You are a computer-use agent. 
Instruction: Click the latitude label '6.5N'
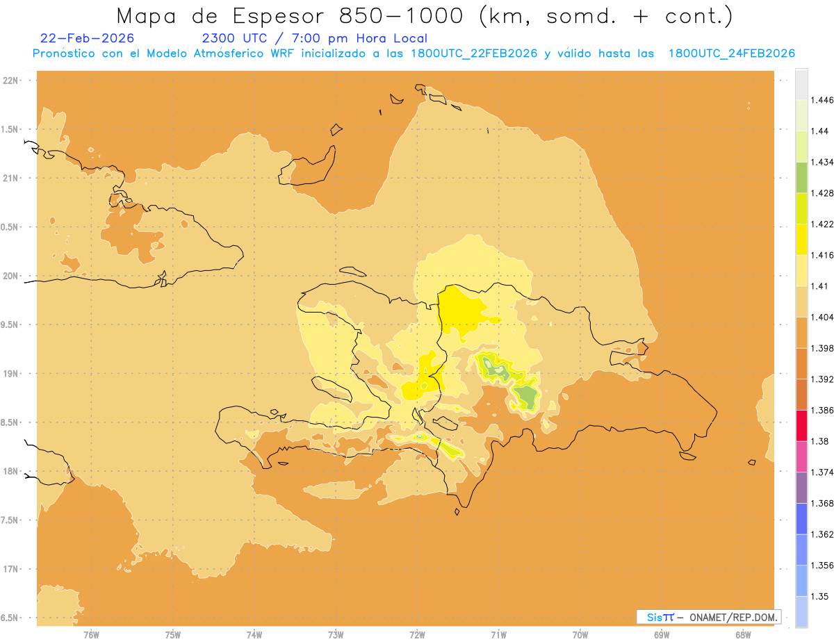[x=10, y=618]
